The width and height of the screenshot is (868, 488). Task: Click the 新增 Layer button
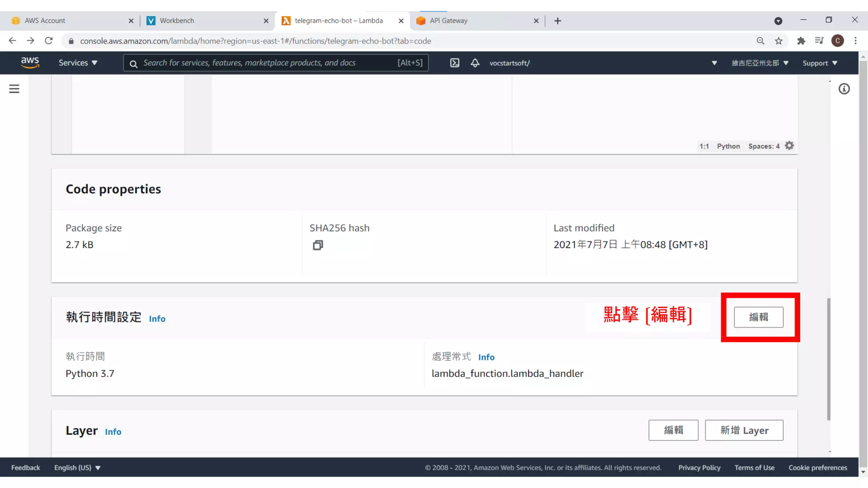click(x=744, y=430)
